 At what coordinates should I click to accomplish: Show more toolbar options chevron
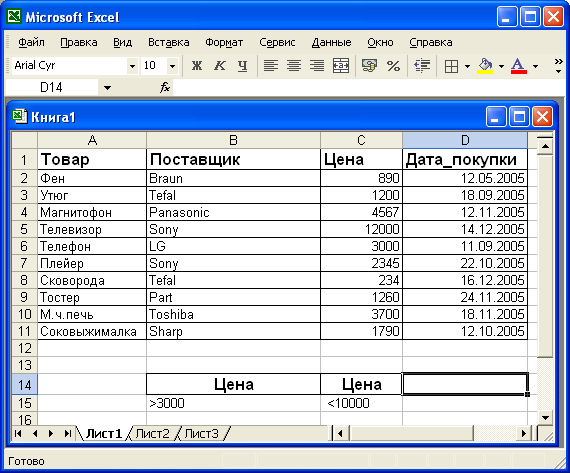coord(558,66)
